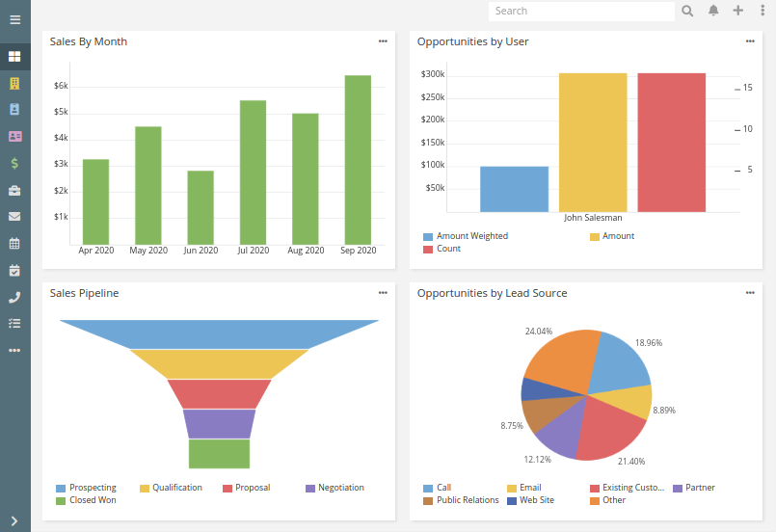The height and width of the screenshot is (532, 776).
Task: Click the Sep 2020 bar
Action: 358,160
